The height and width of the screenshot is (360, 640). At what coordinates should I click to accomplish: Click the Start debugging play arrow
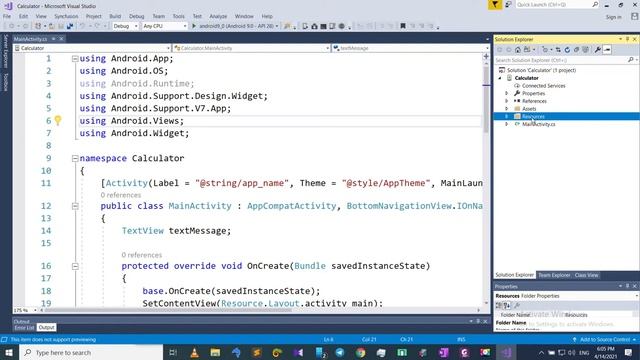194,26
